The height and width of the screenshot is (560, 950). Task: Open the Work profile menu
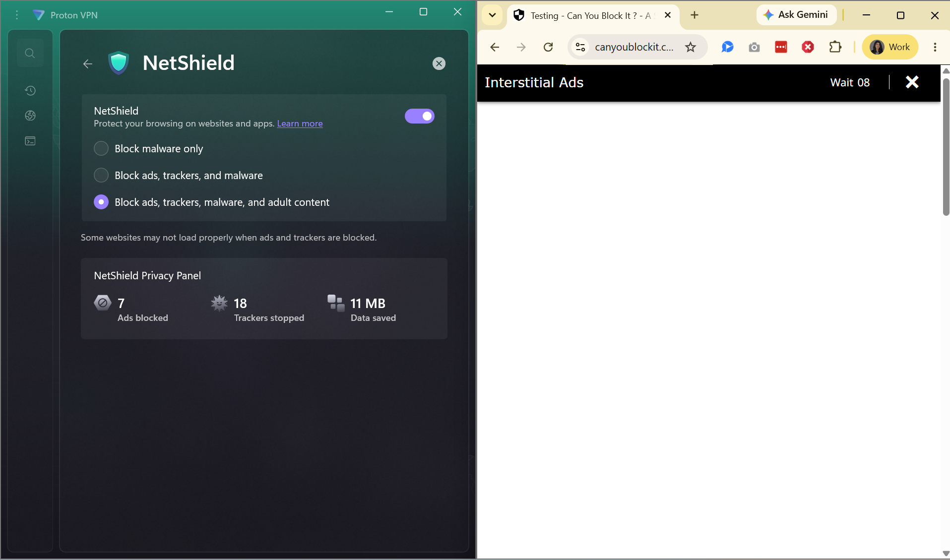[890, 47]
